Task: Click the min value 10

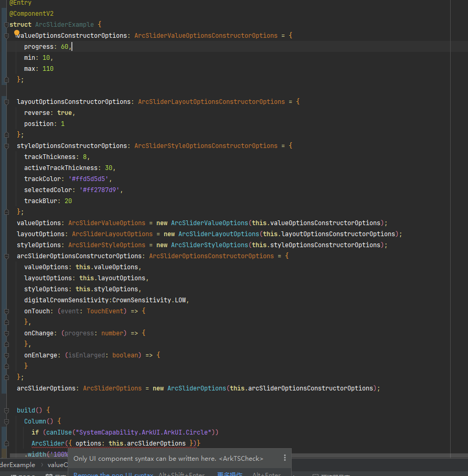Action: [46, 58]
